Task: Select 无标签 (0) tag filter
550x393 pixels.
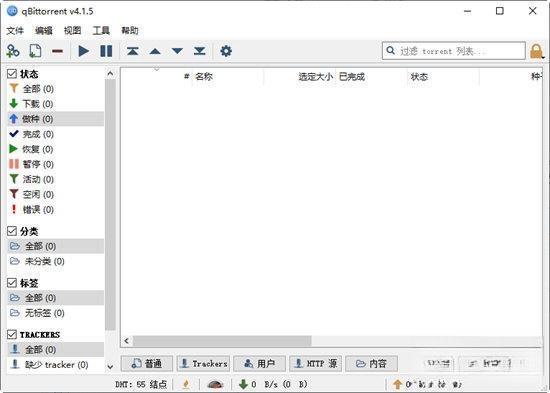Action: pos(55,313)
